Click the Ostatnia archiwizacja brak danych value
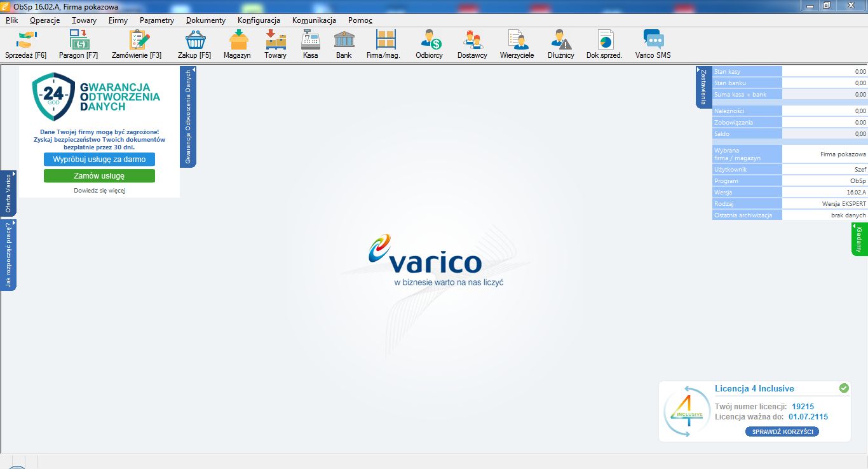The image size is (868, 469). tap(825, 215)
